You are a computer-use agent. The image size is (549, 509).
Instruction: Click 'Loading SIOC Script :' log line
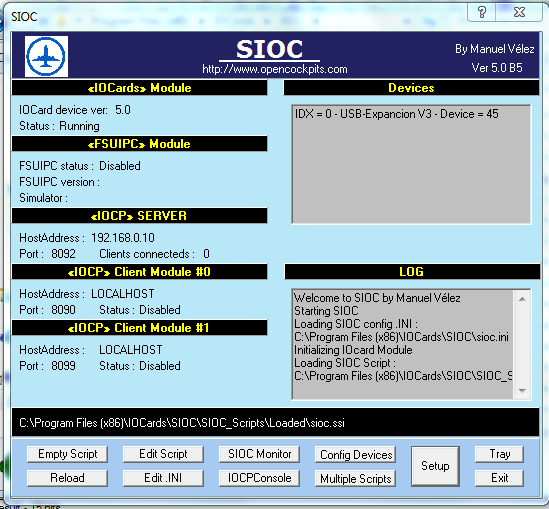345,363
